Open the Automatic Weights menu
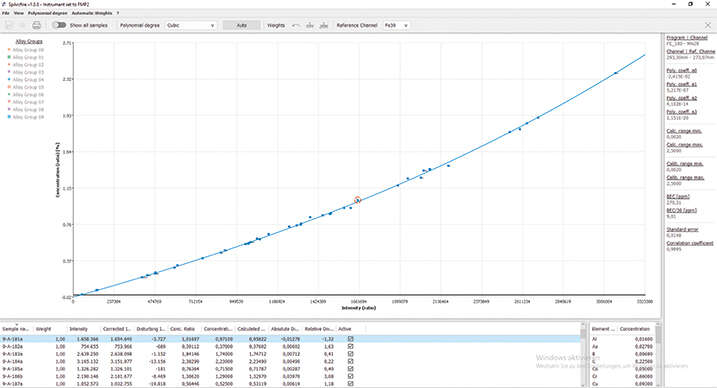717x388 pixels. (x=92, y=13)
